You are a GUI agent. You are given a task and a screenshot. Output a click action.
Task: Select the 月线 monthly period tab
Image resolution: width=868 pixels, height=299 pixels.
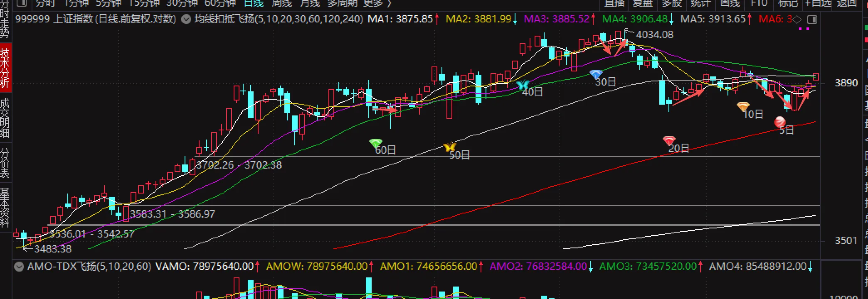coord(310,3)
